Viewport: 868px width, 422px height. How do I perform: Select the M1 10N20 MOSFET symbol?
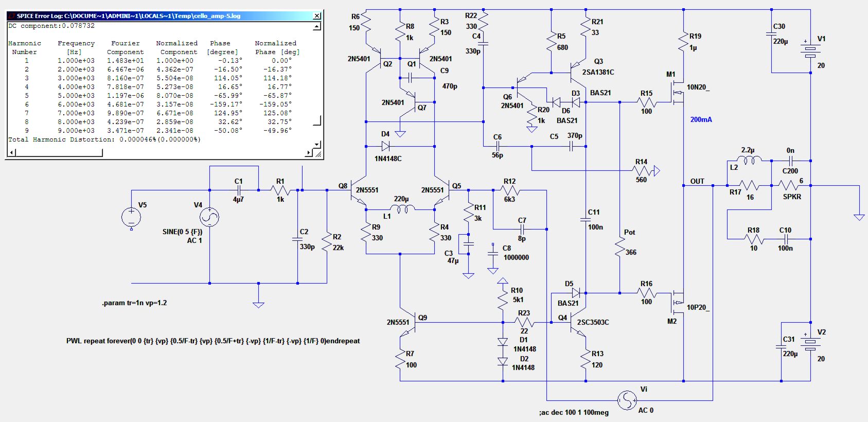coord(678,93)
